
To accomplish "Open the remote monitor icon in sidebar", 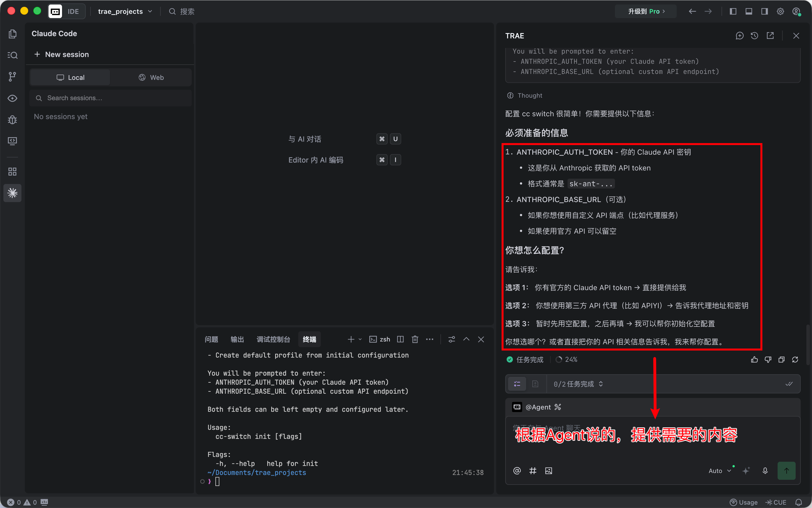I will click(12, 141).
